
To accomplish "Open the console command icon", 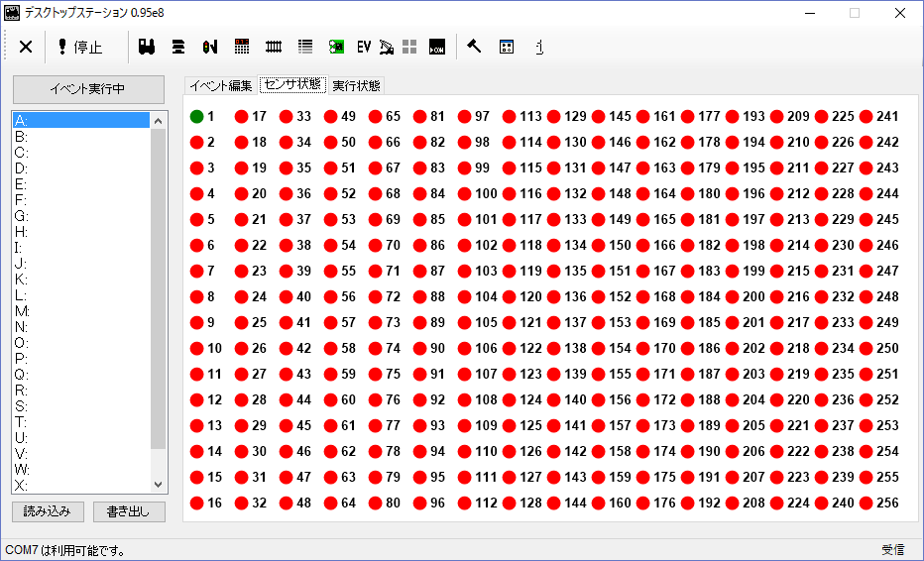I will [x=437, y=47].
